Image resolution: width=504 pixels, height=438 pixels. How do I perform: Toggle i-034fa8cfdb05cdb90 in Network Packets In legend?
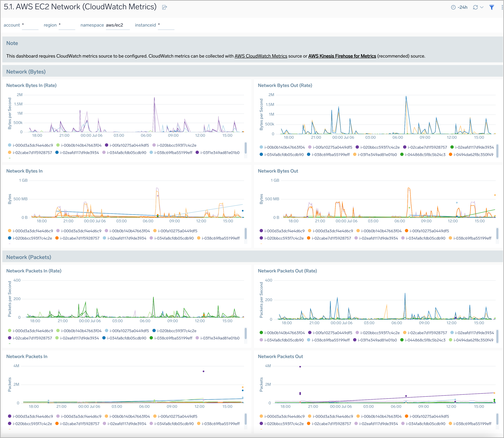[x=171, y=424]
